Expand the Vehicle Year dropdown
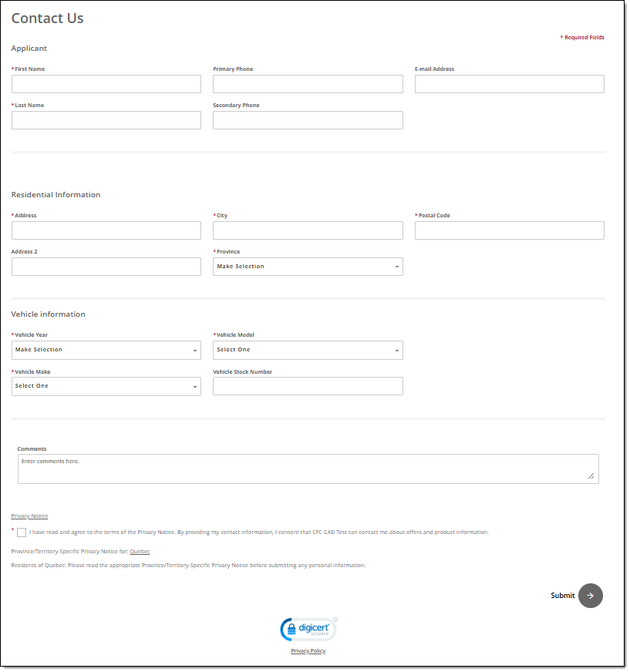 pyautogui.click(x=106, y=350)
